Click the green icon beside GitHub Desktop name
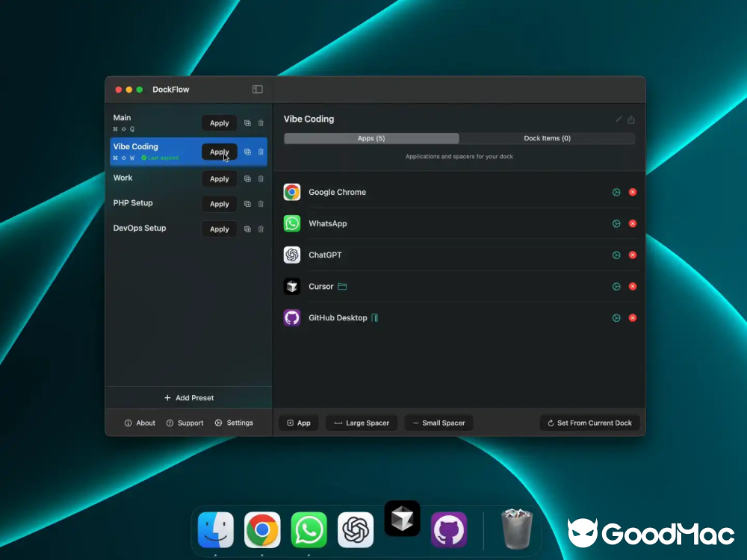Screen dimensions: 747x560 click(x=375, y=318)
